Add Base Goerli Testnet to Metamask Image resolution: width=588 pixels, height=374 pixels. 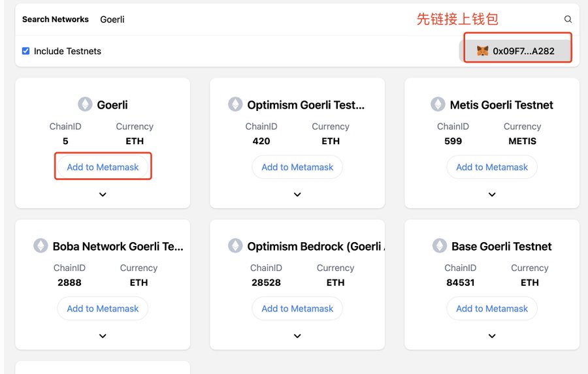pyautogui.click(x=492, y=309)
